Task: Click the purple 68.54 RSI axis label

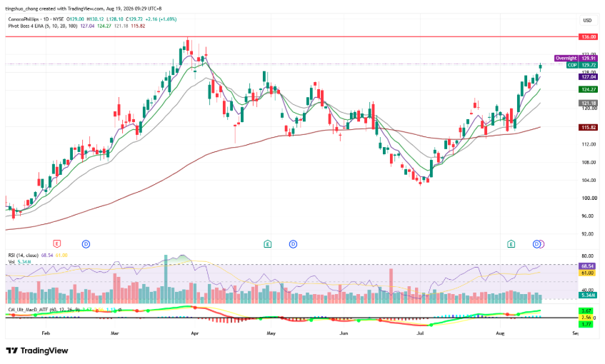Action: [588, 266]
